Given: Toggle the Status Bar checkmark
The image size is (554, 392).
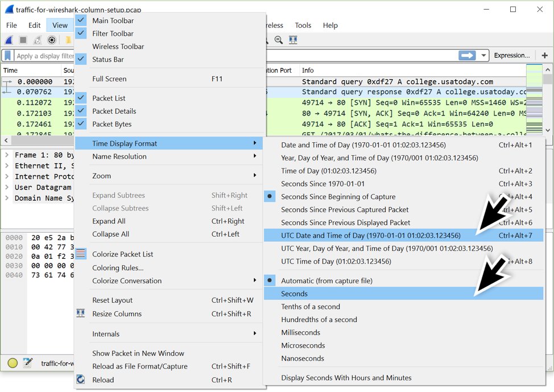Looking at the screenshot, I should click(81, 59).
